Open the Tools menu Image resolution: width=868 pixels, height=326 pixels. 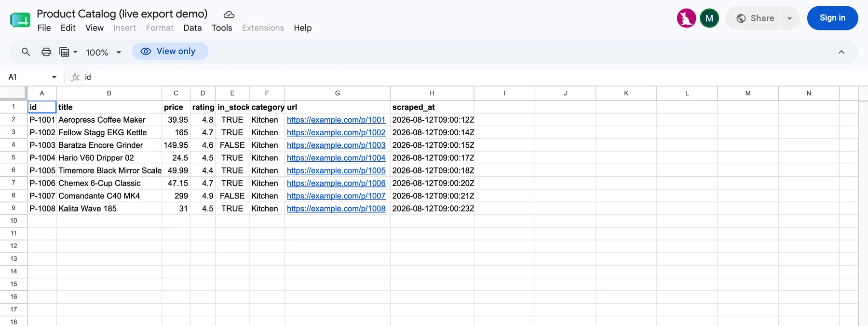tap(222, 28)
